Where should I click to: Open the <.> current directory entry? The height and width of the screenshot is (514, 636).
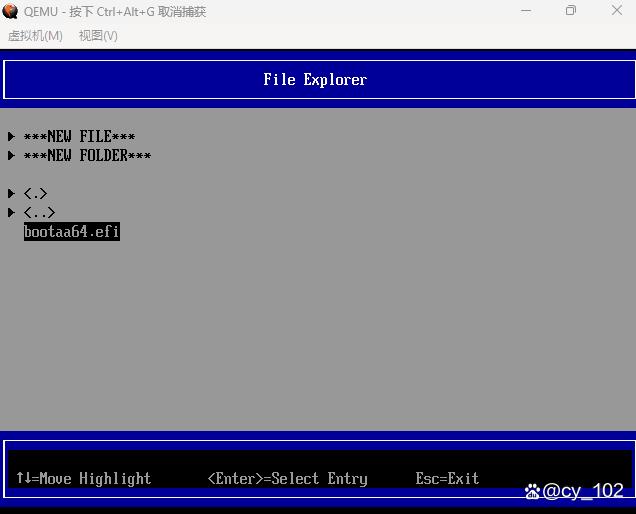tap(35, 193)
